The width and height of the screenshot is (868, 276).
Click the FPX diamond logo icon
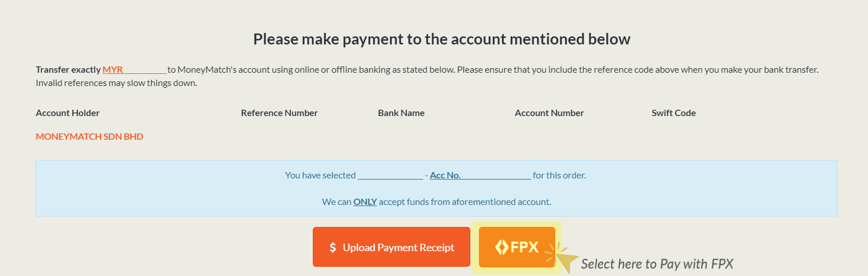[502, 247]
